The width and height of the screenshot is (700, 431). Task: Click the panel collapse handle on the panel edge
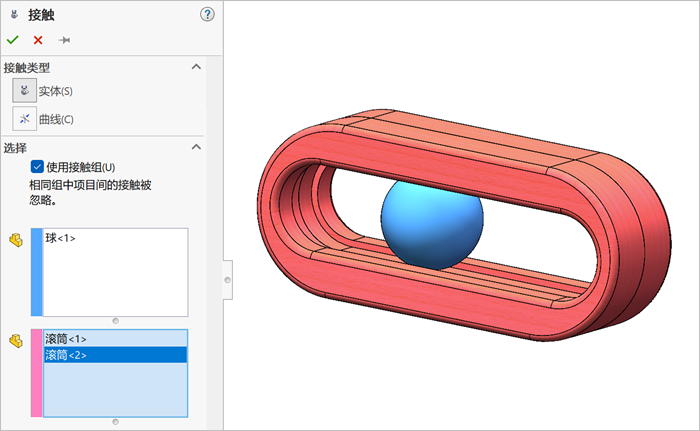(228, 280)
